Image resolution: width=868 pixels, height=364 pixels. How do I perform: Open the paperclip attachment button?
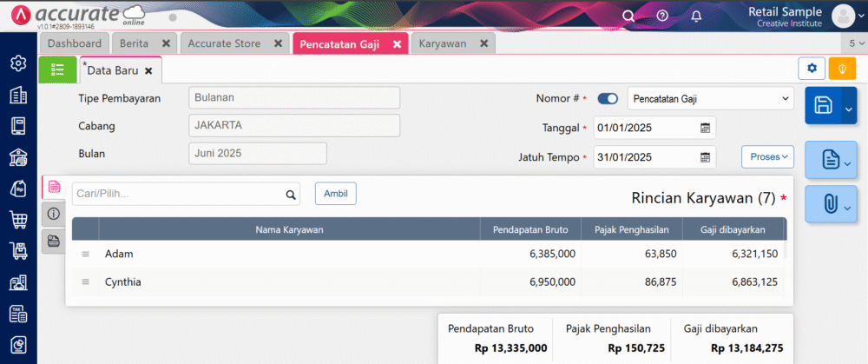(x=831, y=205)
